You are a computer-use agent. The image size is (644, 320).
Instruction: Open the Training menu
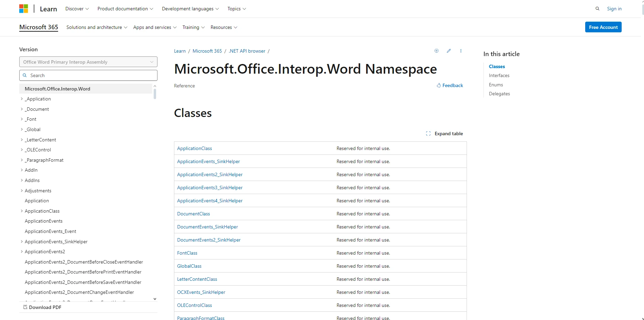193,27
